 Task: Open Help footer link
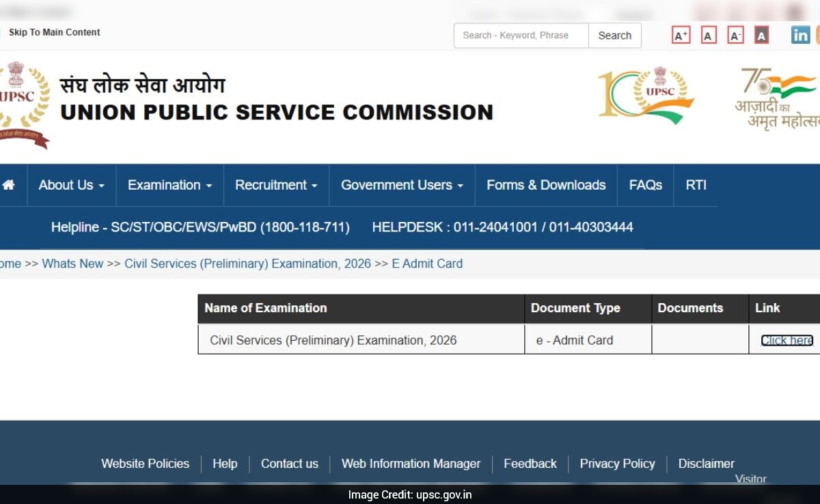click(225, 464)
